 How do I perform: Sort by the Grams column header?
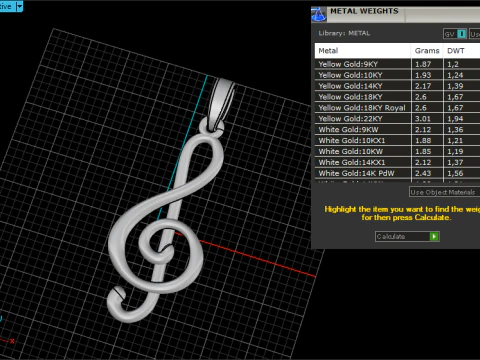click(427, 51)
